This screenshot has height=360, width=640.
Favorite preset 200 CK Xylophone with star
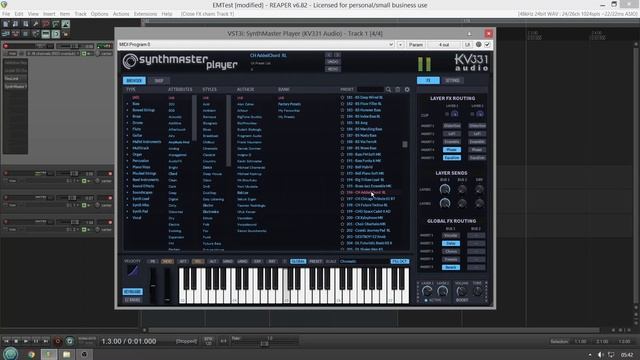click(342, 218)
